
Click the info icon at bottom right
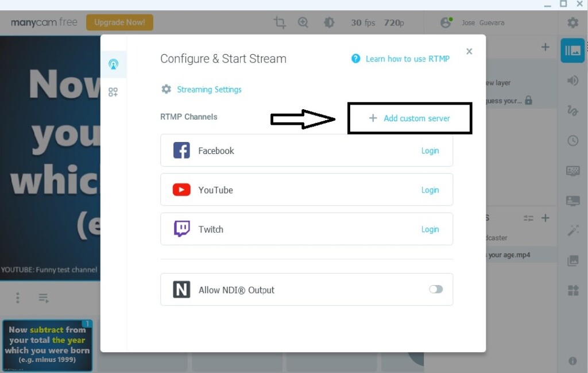coord(572,360)
